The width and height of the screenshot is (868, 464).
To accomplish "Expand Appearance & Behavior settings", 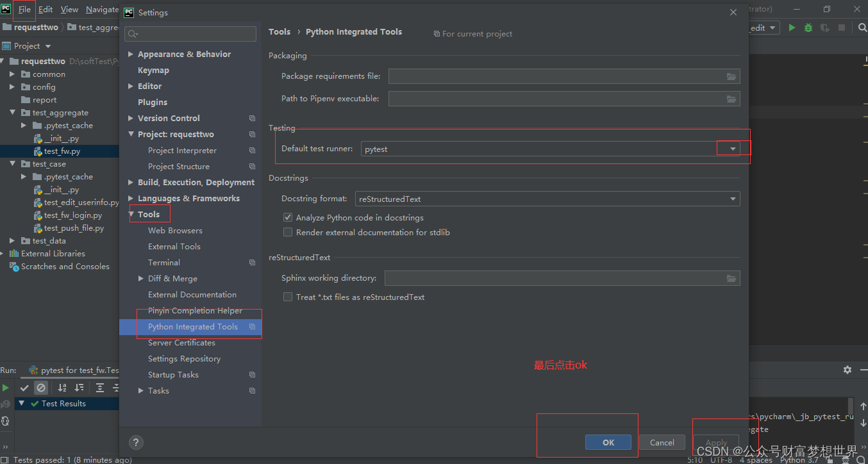I will 131,54.
